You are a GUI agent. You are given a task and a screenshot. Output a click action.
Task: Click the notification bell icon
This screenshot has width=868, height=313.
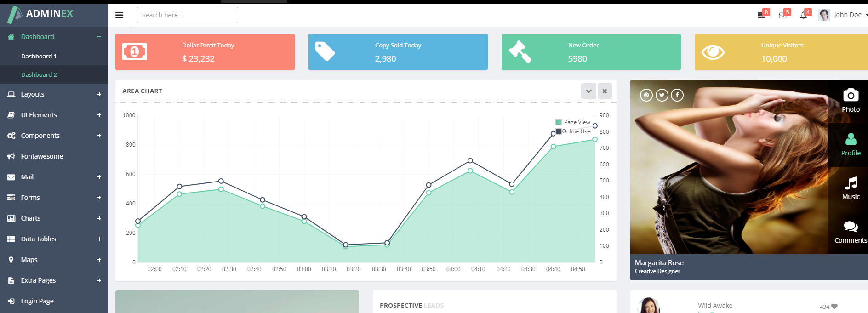pyautogui.click(x=803, y=15)
